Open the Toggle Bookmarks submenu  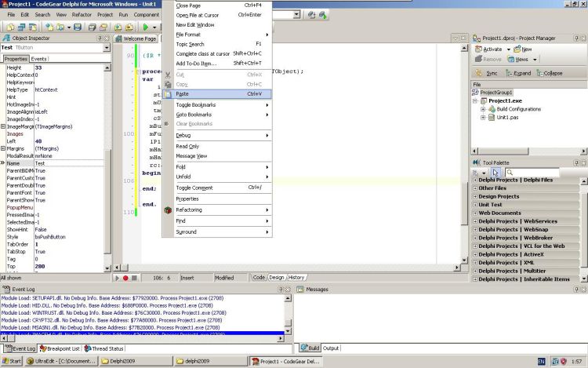pos(217,104)
